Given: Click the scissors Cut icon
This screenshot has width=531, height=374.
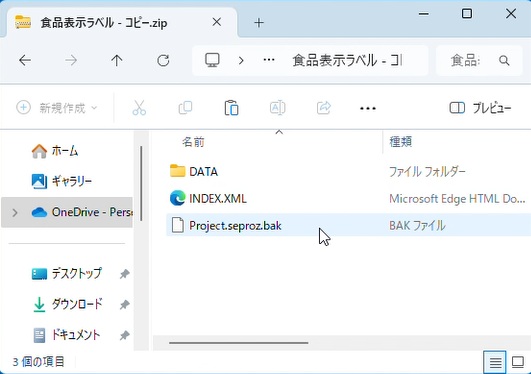Looking at the screenshot, I should 139,108.
